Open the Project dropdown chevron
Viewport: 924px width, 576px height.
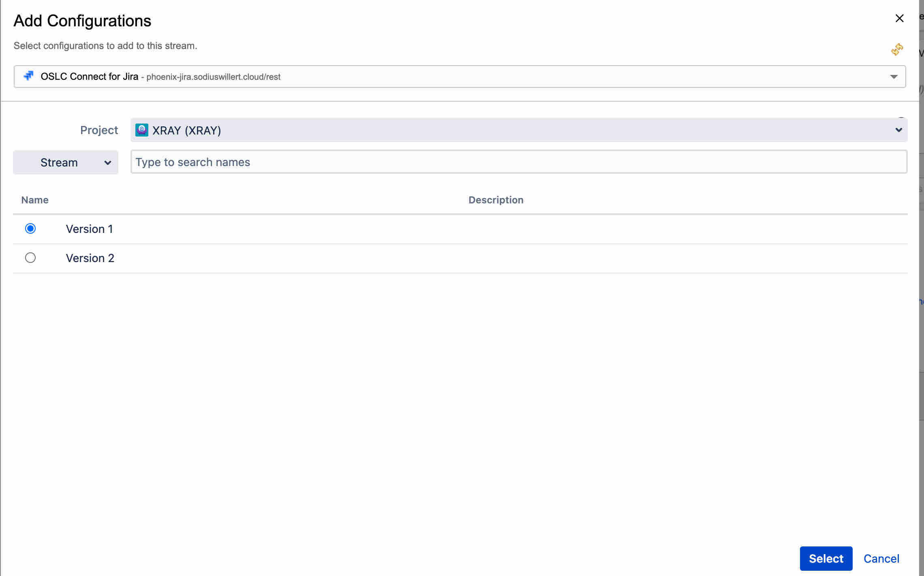point(898,130)
